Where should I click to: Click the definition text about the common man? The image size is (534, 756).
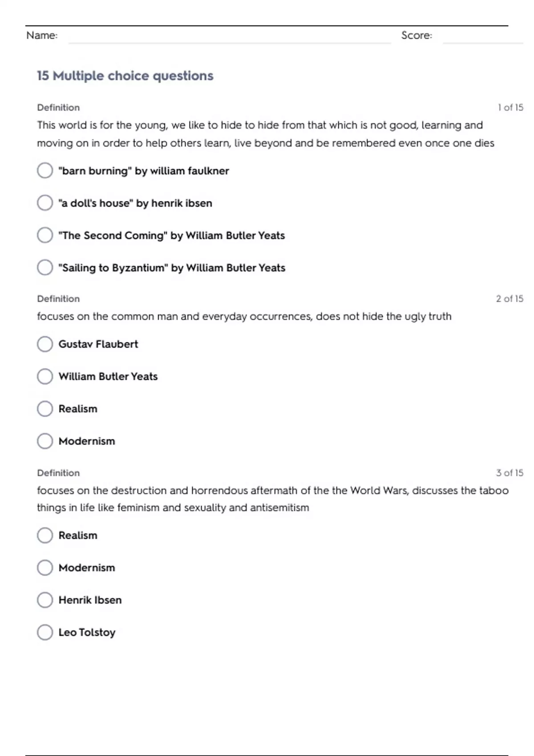coord(244,316)
